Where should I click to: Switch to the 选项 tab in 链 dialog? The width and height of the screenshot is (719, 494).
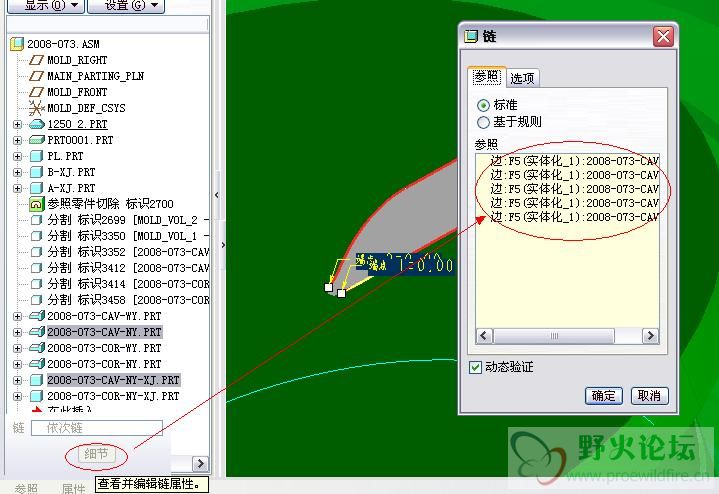point(522,78)
